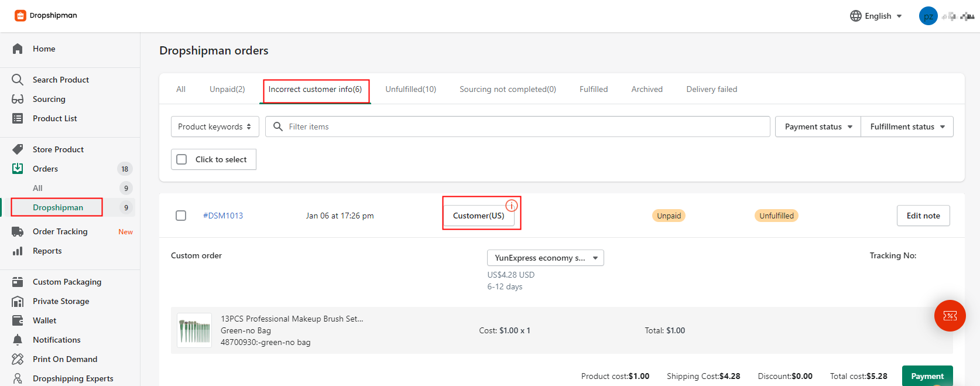Tick the Click to select checkbox
The image size is (980, 386).
pos(181,159)
